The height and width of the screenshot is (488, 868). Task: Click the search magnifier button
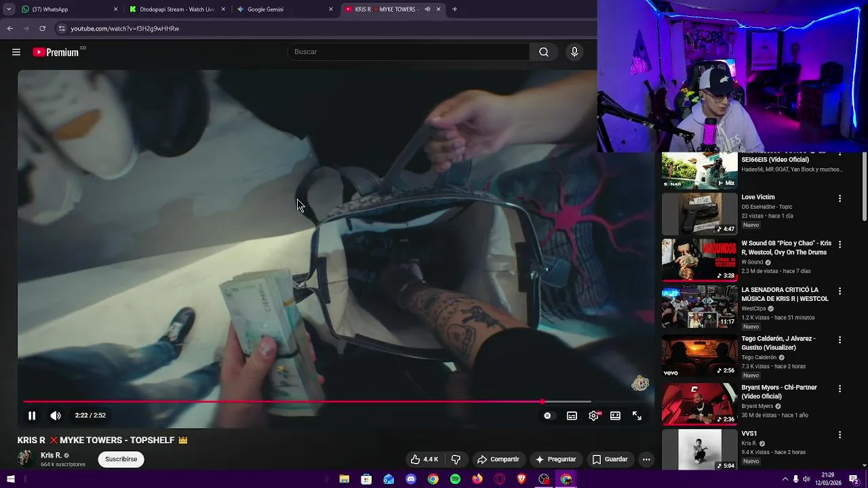pyautogui.click(x=544, y=52)
